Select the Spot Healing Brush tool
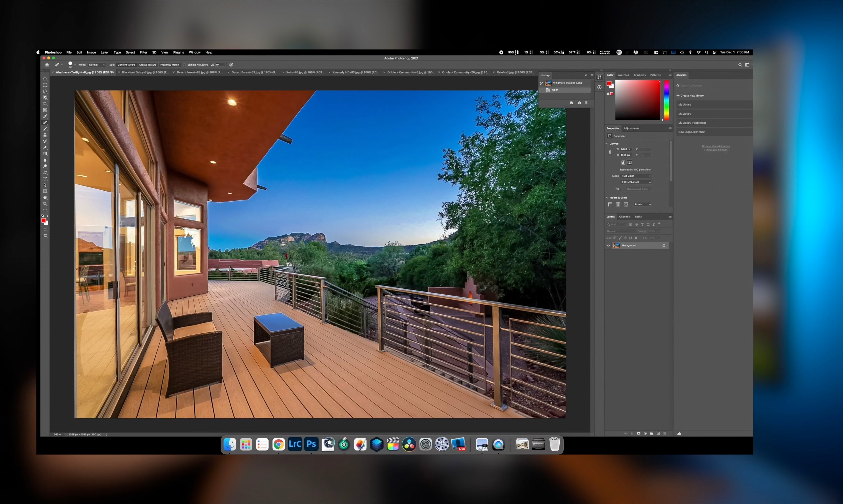 pyautogui.click(x=45, y=122)
